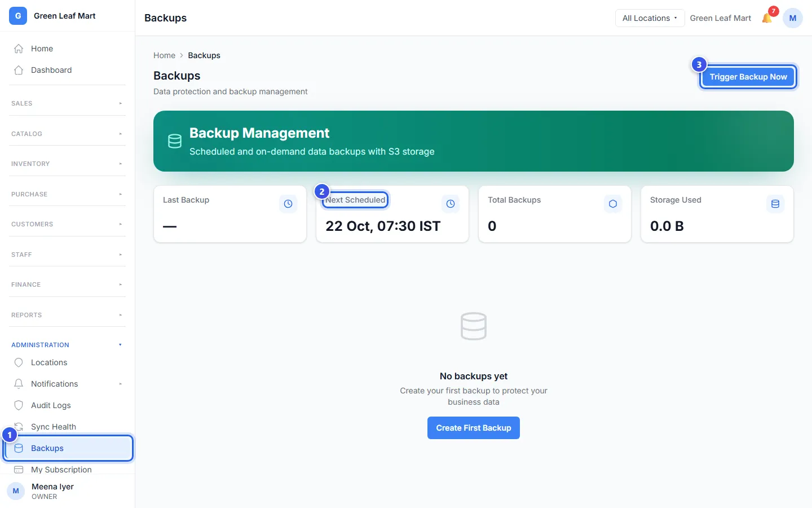Expand the Customers section
812x508 pixels.
(x=67, y=224)
